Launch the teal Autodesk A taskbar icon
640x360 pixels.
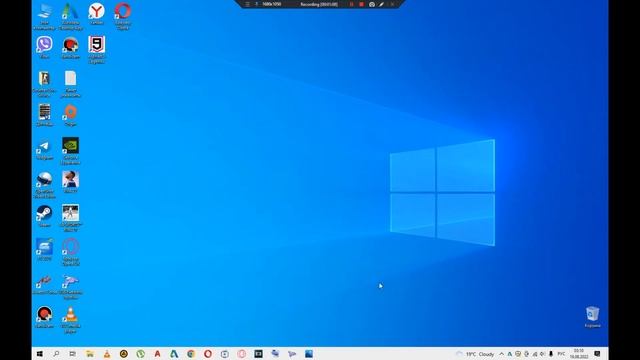(174, 353)
